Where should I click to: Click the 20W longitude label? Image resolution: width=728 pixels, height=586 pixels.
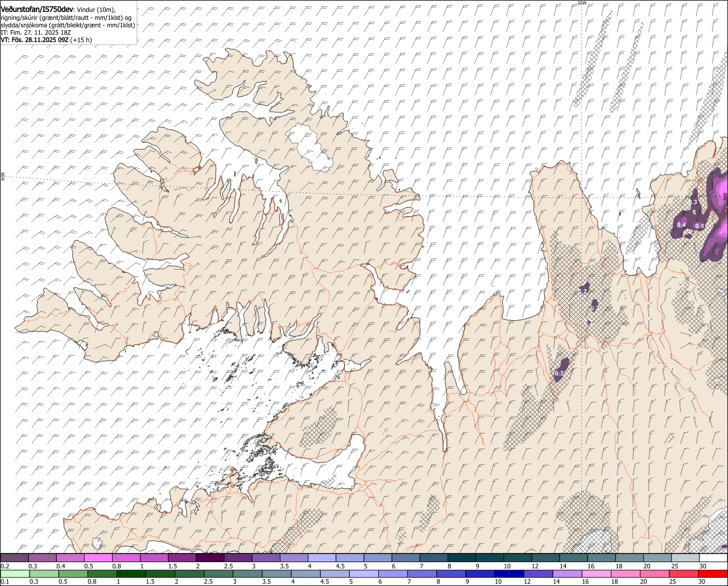[x=581, y=3]
